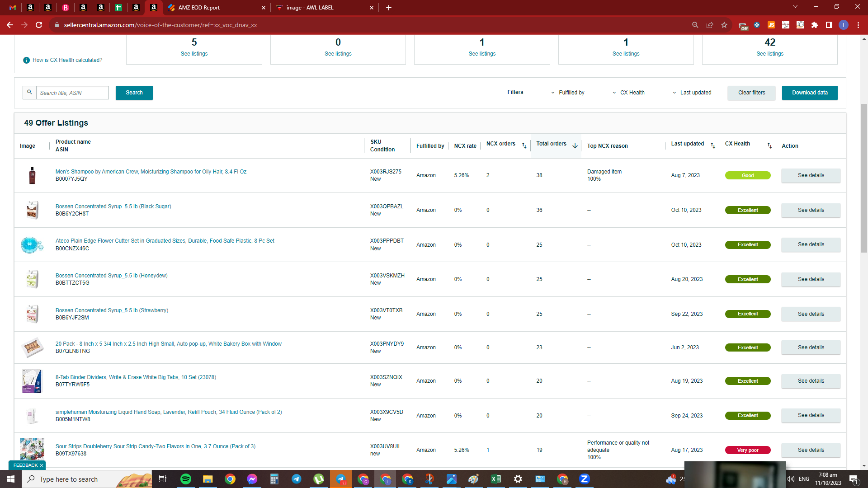Open Men's Shampoo by American Crew listing

(151, 172)
